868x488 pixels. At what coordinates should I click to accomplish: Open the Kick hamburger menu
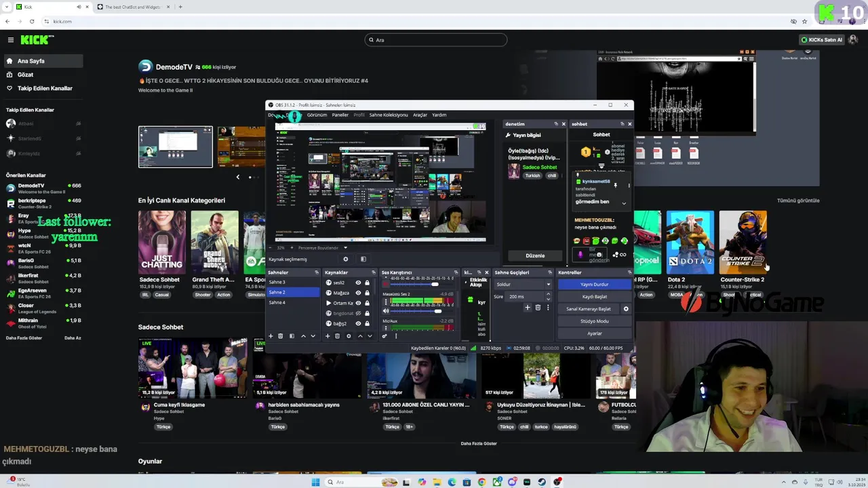(x=10, y=40)
